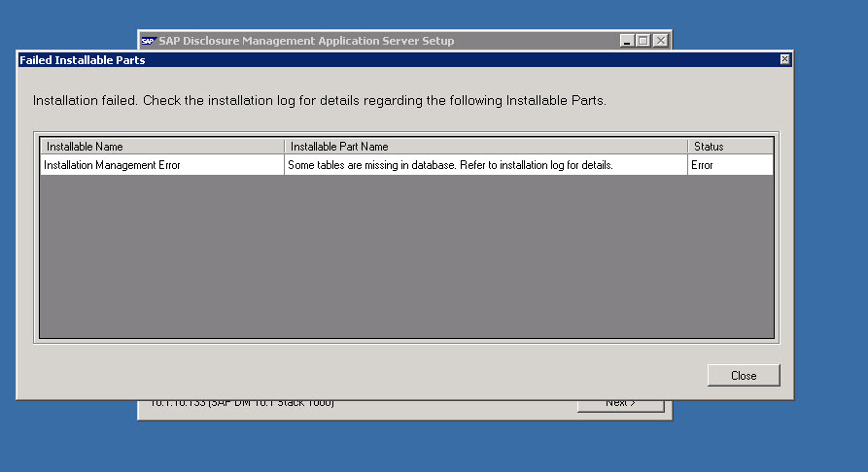Close the Failed Installable Parts dialog via X
Image resolution: width=868 pixels, height=472 pixels.
tap(784, 59)
